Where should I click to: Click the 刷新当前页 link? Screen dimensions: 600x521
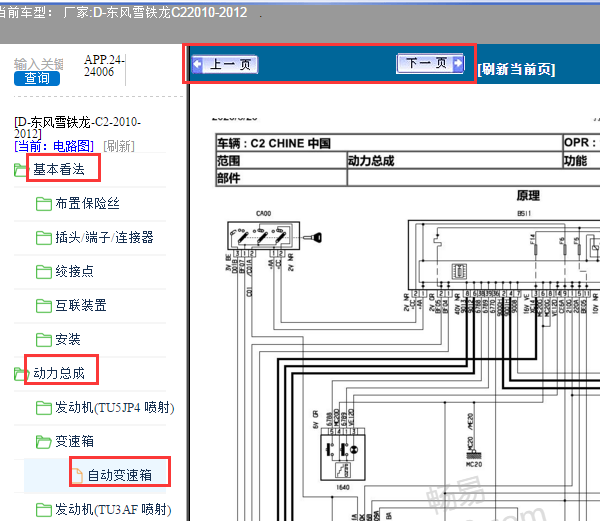click(516, 69)
